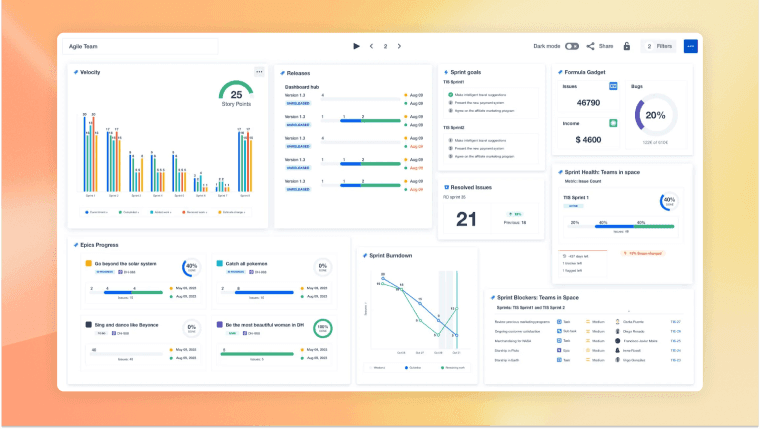The height and width of the screenshot is (429, 760).
Task: Click the first blocker row assignee avatar
Action: pos(618,322)
